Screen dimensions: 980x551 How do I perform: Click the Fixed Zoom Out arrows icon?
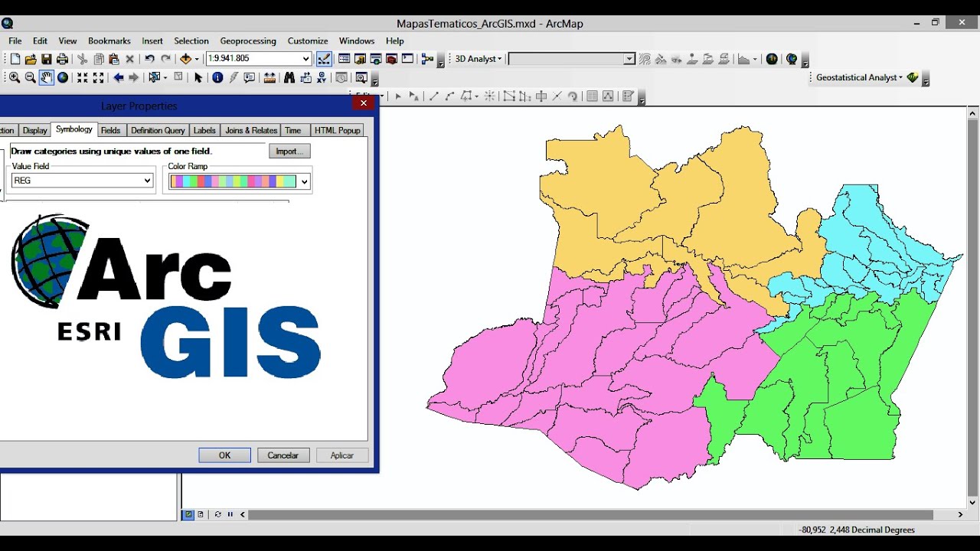99,77
